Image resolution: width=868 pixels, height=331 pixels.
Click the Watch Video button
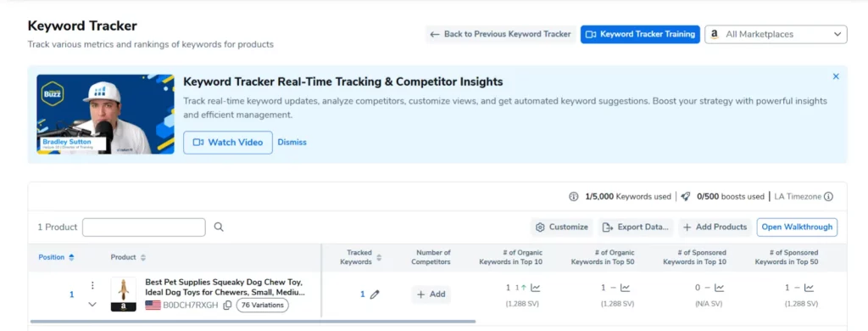[x=228, y=143]
